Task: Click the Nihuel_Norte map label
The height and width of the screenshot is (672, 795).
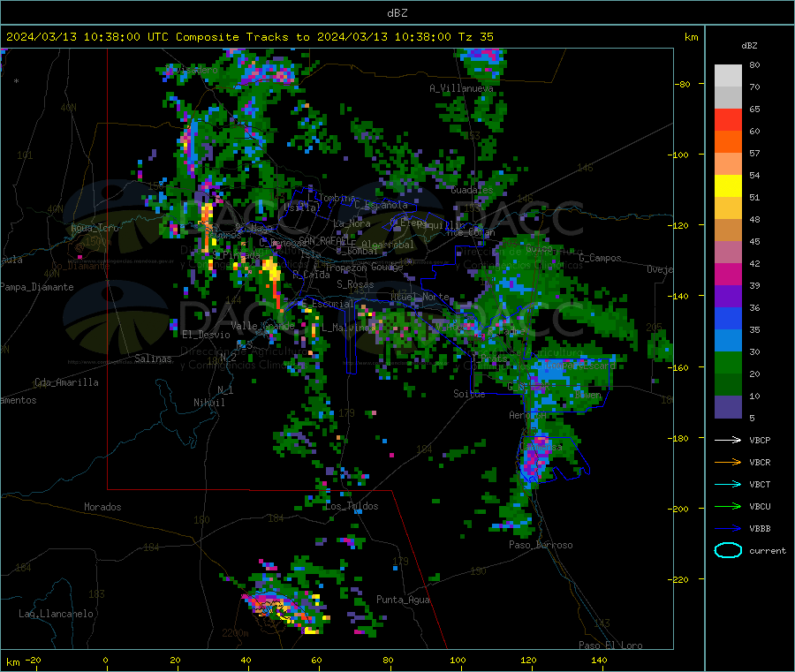Action: tap(420, 297)
